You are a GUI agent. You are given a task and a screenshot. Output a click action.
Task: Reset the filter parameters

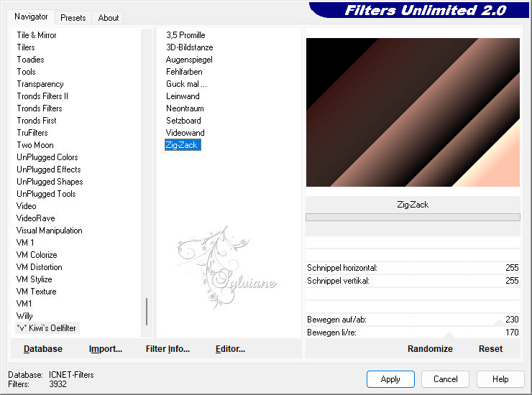click(490, 349)
